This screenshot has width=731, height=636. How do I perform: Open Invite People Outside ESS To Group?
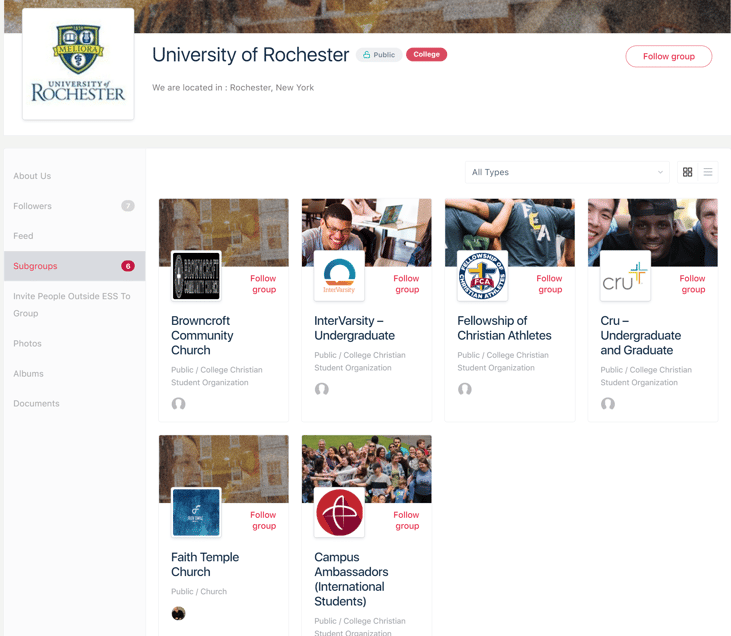(72, 304)
